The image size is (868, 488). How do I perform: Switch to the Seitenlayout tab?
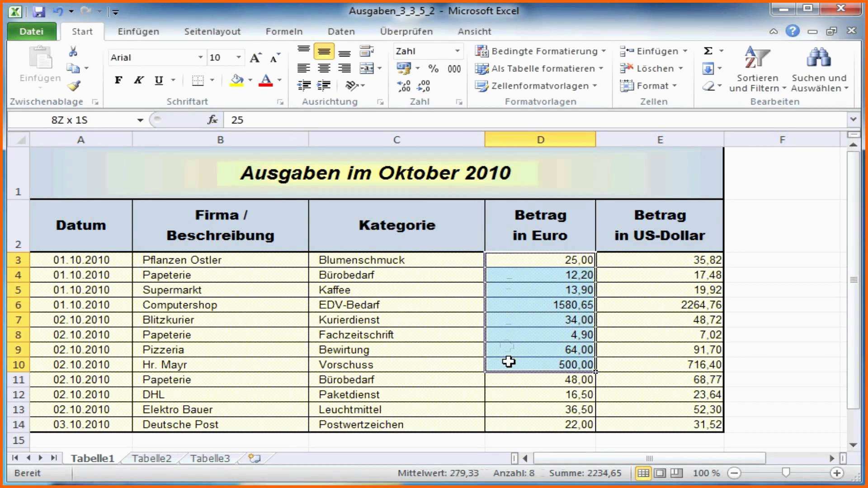[x=212, y=31]
